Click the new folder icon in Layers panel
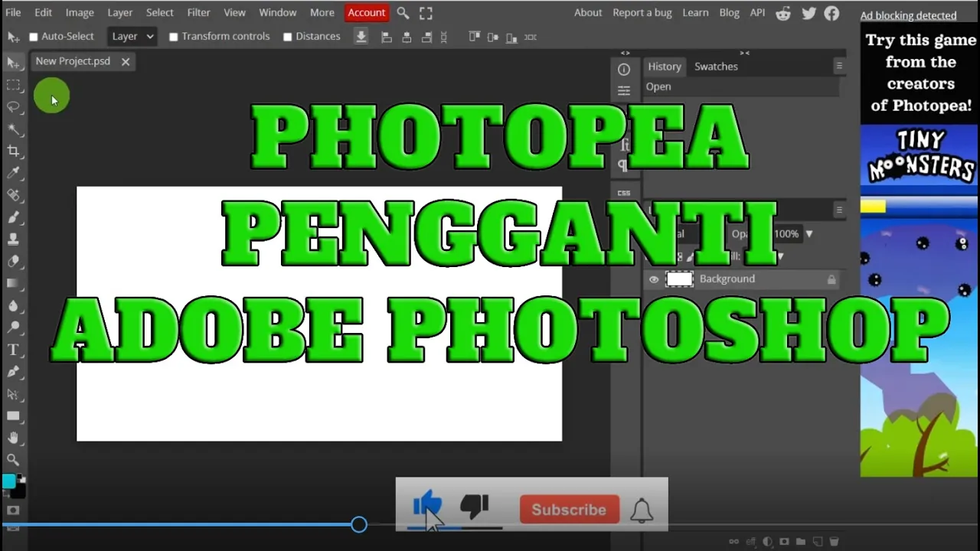The image size is (980, 551). [801, 542]
